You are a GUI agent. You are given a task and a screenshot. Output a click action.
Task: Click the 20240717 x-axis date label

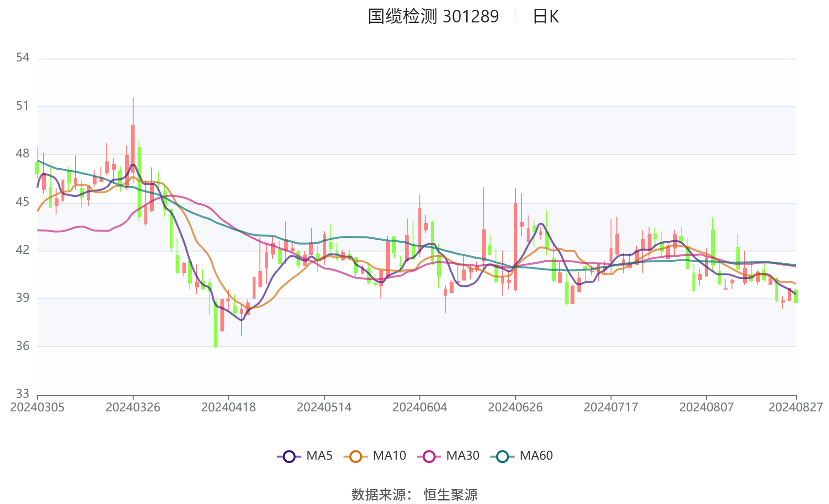tap(611, 407)
